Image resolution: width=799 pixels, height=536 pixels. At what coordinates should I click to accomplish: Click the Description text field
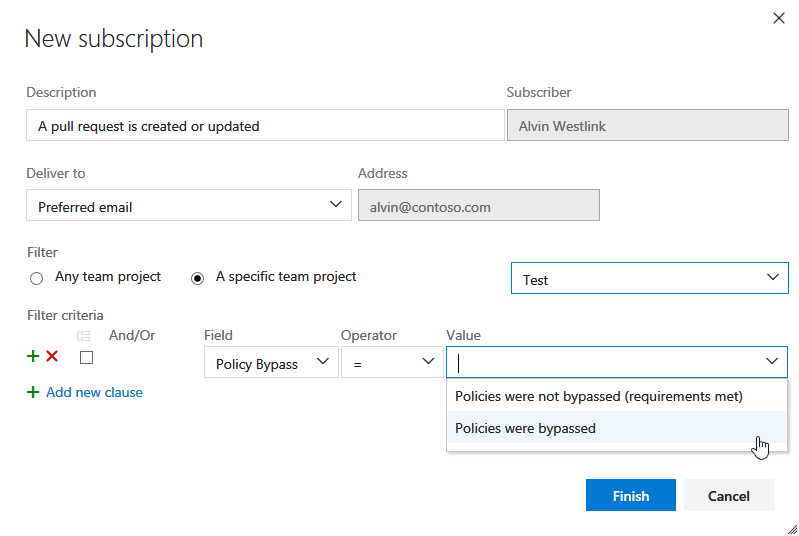(265, 126)
